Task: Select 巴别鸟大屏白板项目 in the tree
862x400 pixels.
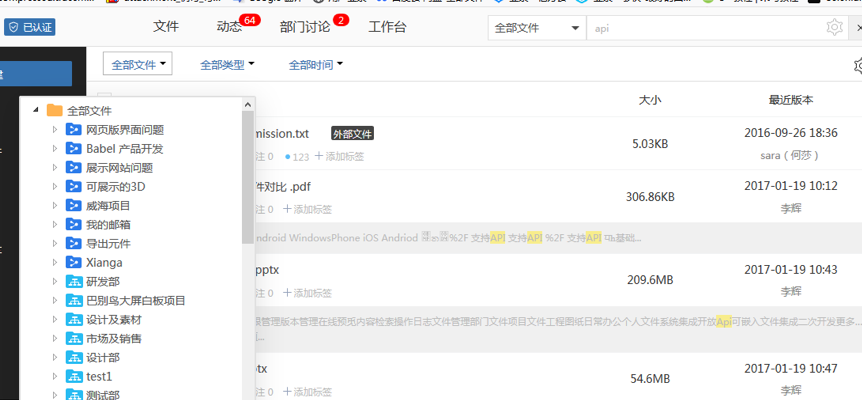Action: (136, 301)
